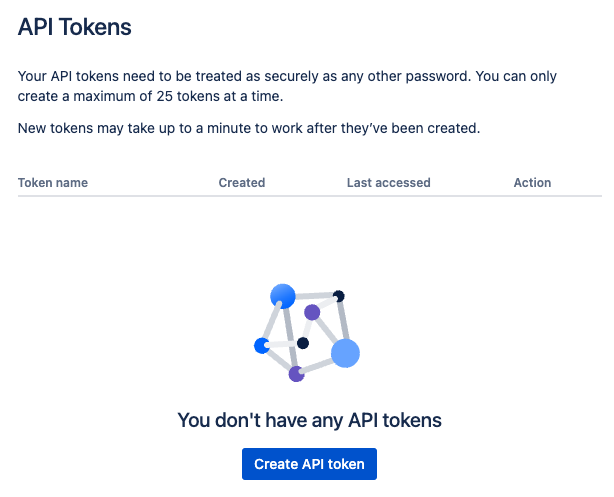
Task: Click the note about new tokens taking a minute
Action: click(250, 128)
